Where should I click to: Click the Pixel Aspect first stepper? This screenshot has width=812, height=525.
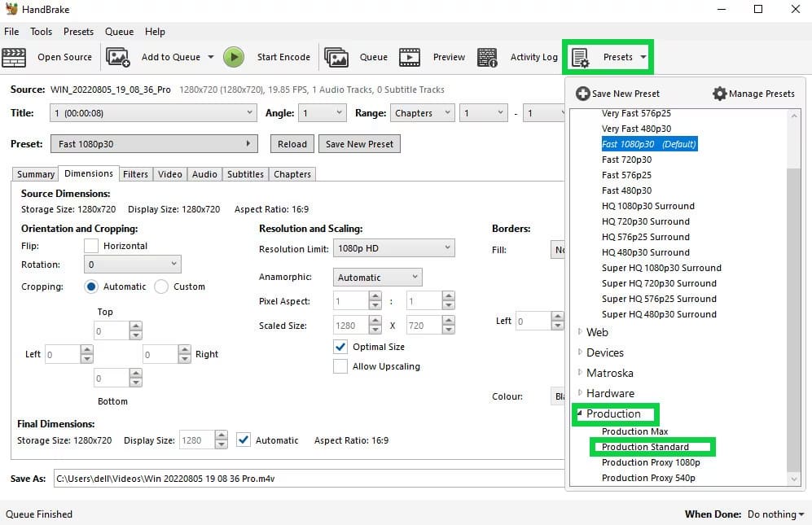375,300
